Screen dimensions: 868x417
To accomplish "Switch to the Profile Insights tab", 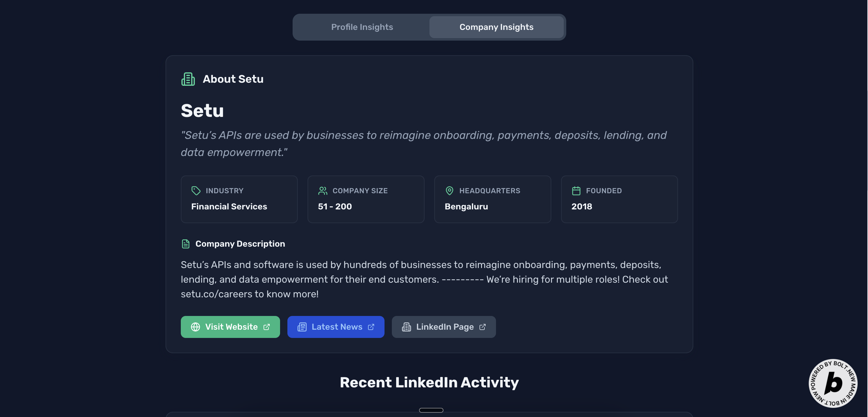I will pos(362,27).
